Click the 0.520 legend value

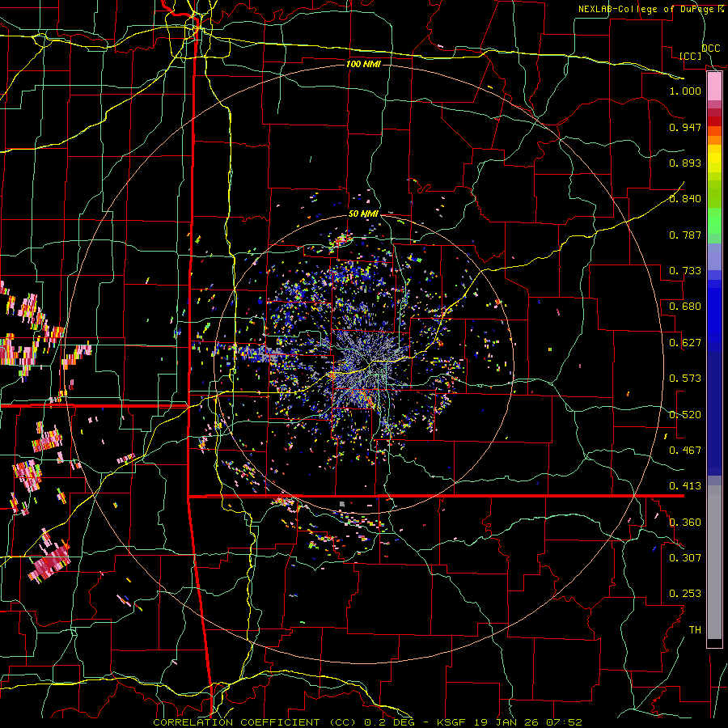click(x=685, y=415)
